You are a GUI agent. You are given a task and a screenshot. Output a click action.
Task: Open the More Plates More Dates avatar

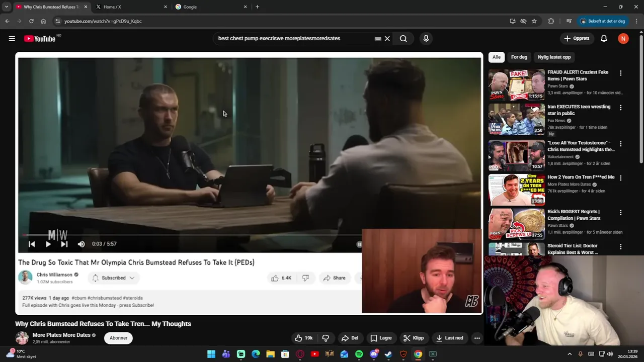pos(22,338)
